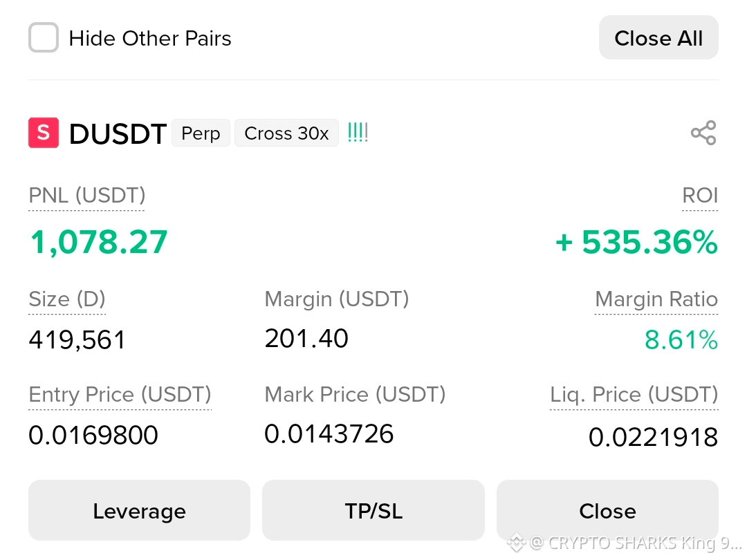Select the Cross 30x margin mode tag

point(286,133)
